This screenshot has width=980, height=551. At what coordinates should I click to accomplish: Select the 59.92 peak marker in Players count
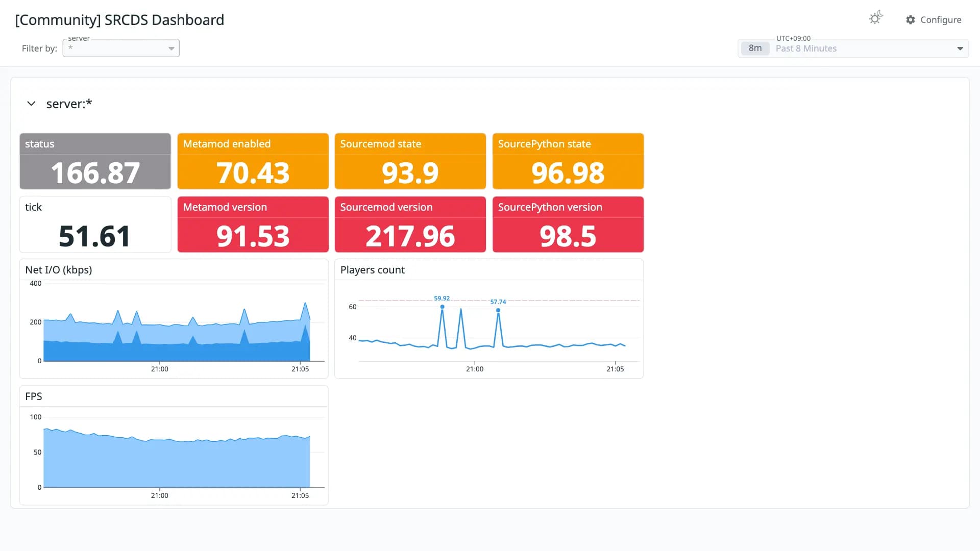pos(442,307)
